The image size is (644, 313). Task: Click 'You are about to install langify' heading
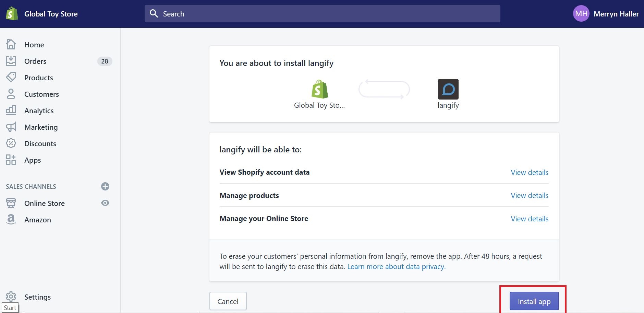[276, 63]
